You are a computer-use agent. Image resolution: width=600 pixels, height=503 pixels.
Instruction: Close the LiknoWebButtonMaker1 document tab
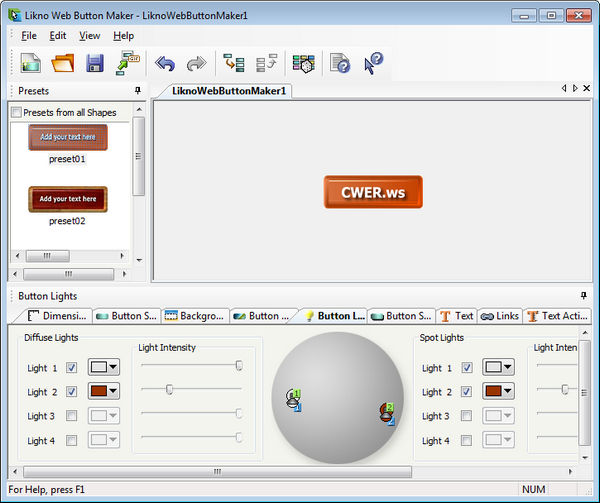coord(586,88)
